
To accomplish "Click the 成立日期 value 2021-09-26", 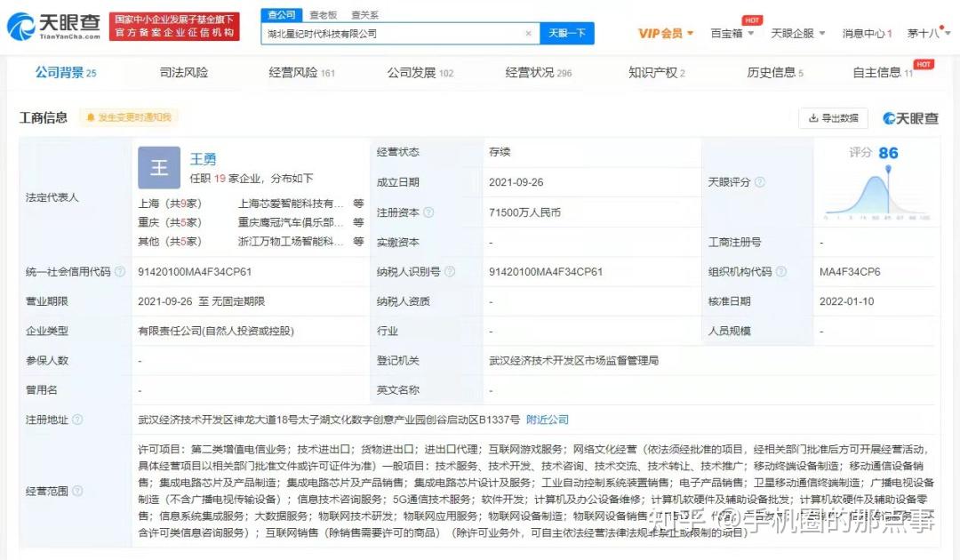I will [516, 181].
